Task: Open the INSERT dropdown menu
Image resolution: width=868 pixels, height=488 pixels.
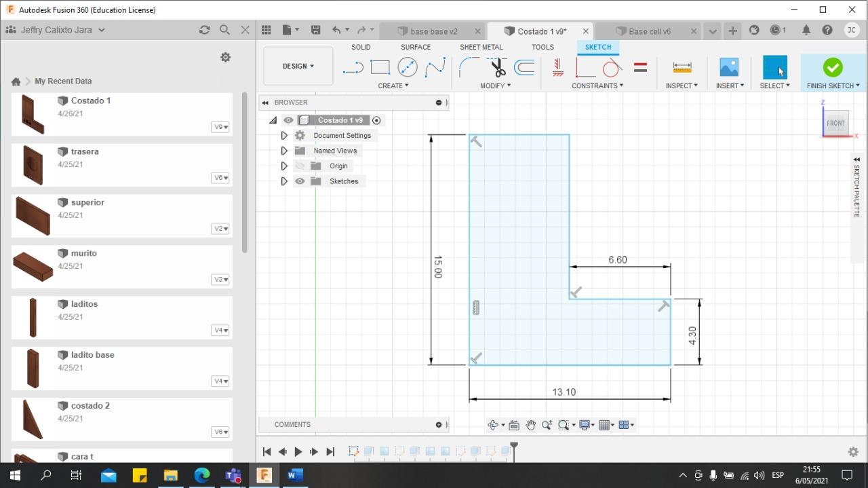Action: [730, 86]
